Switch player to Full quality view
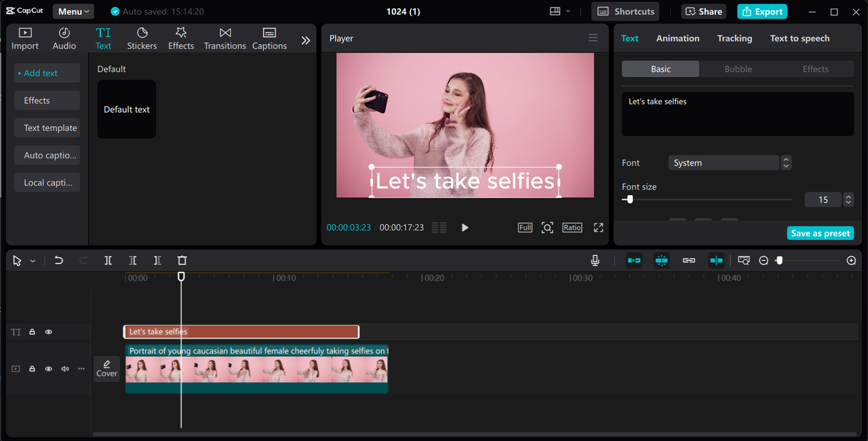This screenshot has width=868, height=441. tap(525, 228)
